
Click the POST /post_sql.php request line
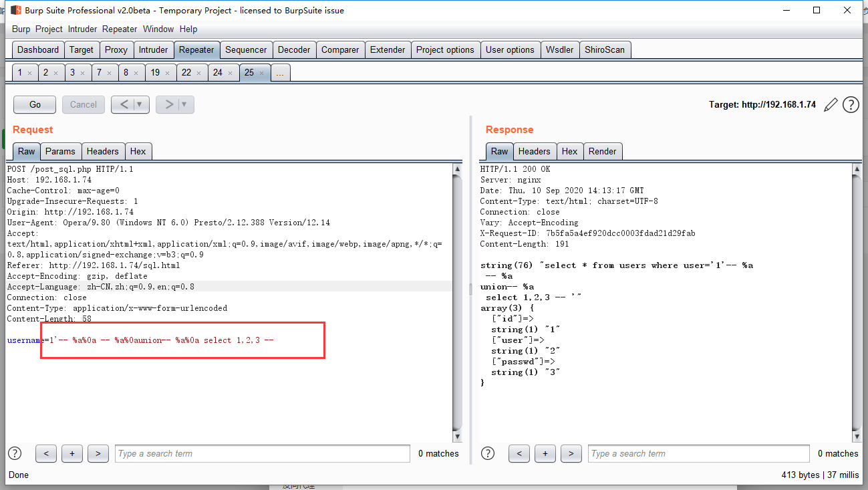tap(70, 169)
